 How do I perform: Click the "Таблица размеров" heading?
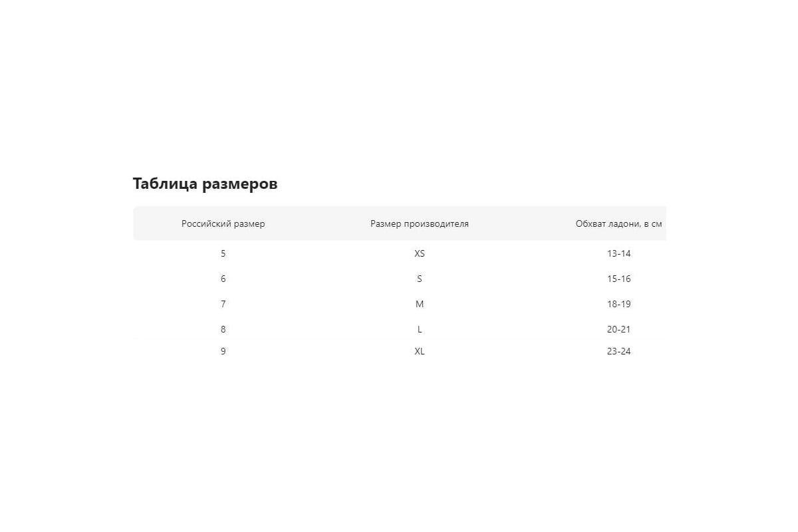(205, 184)
